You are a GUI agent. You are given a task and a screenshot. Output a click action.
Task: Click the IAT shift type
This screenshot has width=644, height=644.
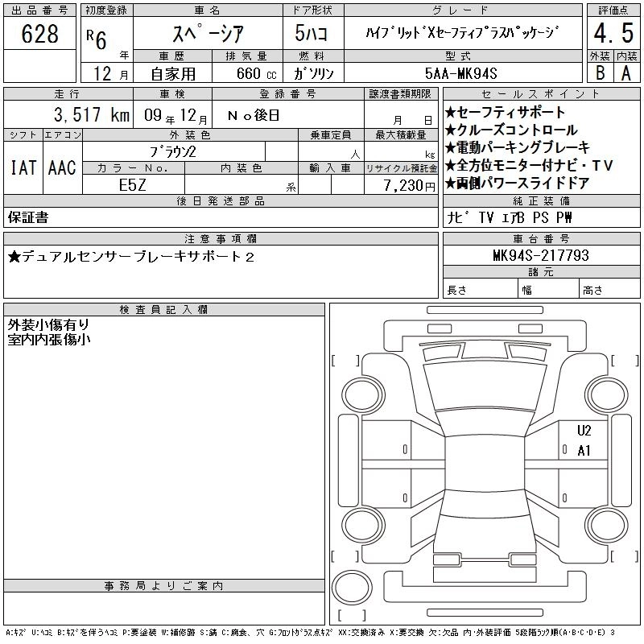[x=23, y=167]
